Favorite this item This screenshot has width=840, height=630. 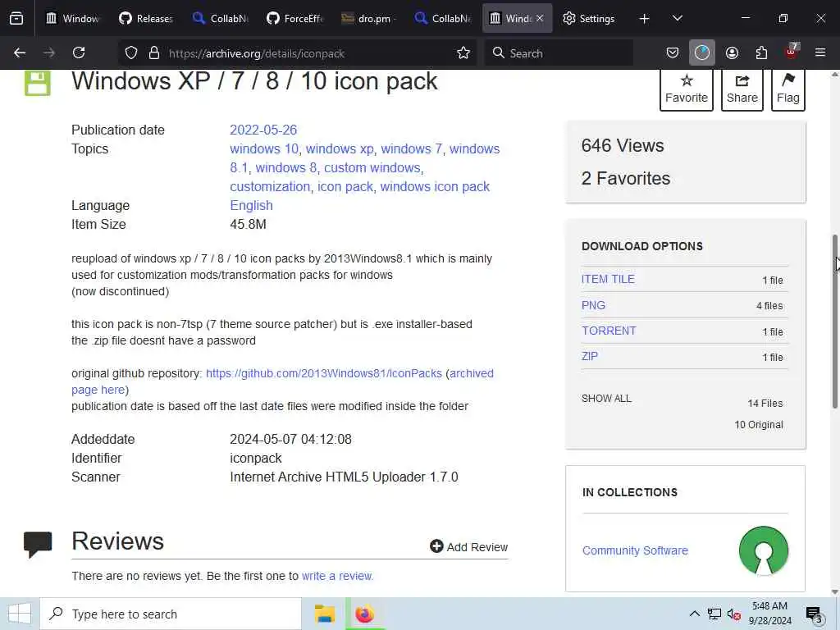coord(687,89)
